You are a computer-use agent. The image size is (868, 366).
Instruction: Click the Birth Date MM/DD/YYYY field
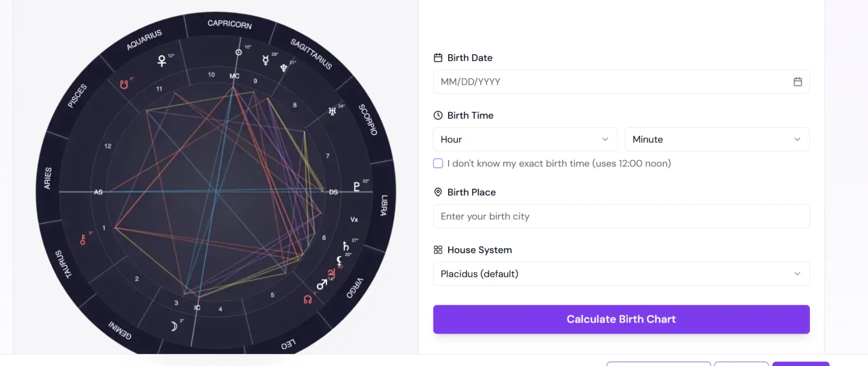621,82
